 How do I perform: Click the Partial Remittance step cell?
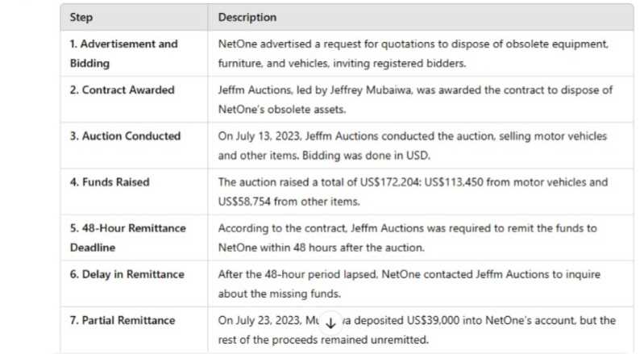[x=135, y=330]
